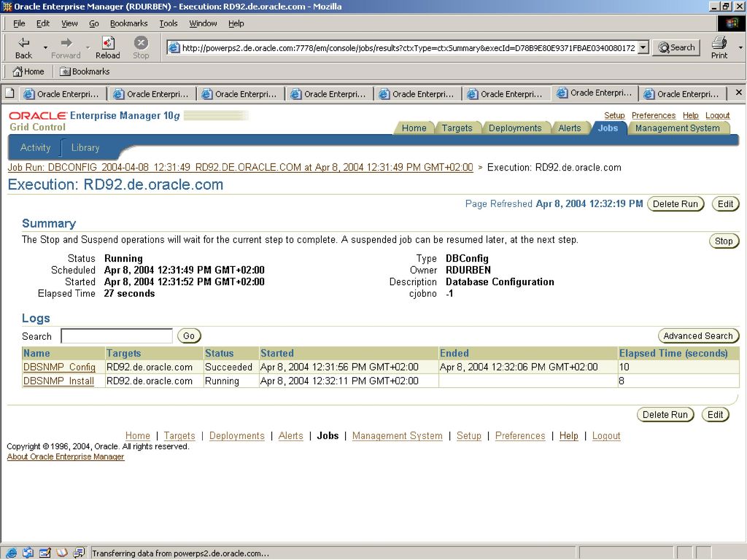Go to the Targets tab

pos(457,128)
